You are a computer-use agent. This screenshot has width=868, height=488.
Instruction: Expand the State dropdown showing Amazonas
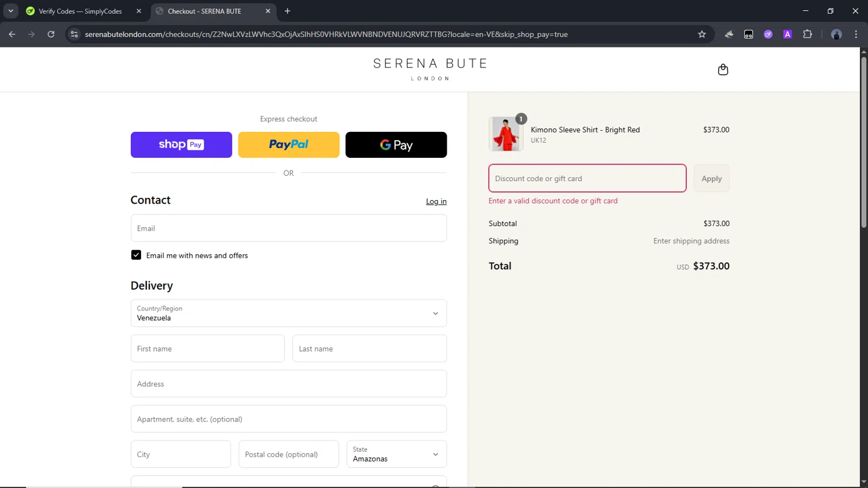396,454
